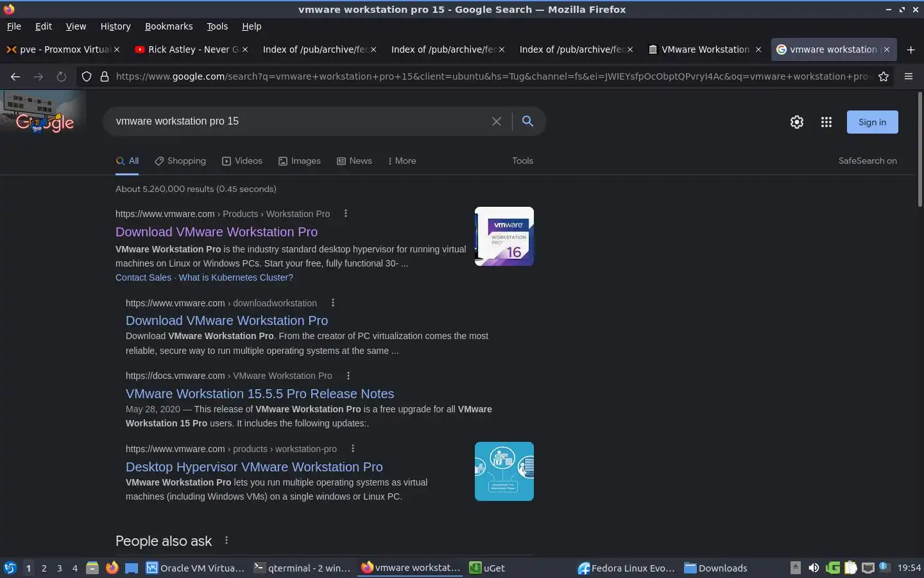Open the search Tools options
Image resolution: width=924 pixels, height=578 pixels.
(x=522, y=161)
